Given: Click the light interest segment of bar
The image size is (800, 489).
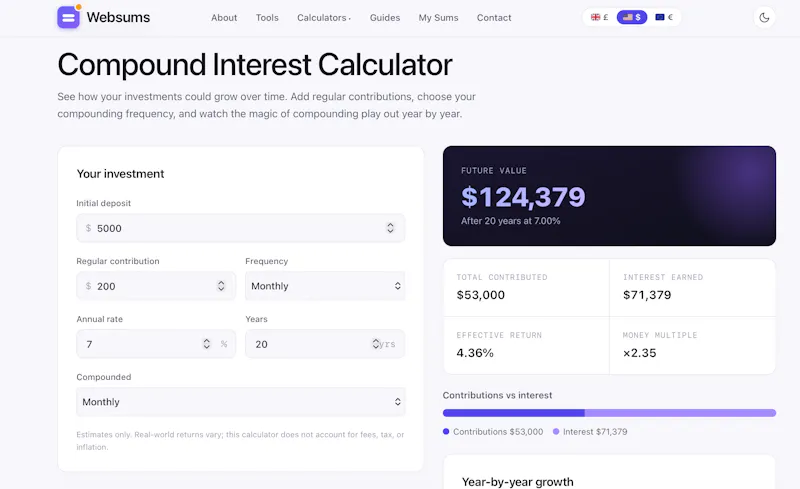Looking at the screenshot, I should (680, 412).
